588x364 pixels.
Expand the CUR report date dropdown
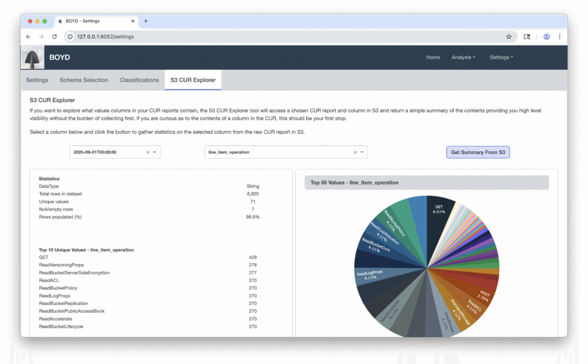154,152
